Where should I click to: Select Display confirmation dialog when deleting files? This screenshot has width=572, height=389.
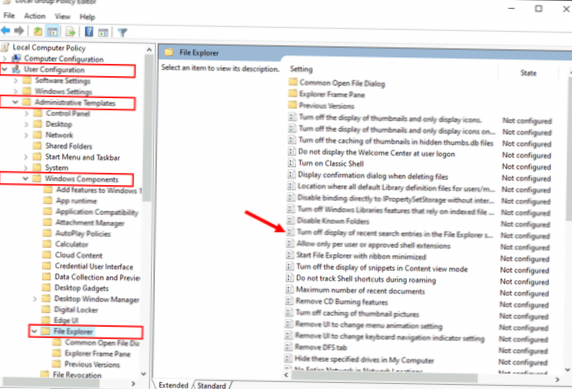point(373,176)
